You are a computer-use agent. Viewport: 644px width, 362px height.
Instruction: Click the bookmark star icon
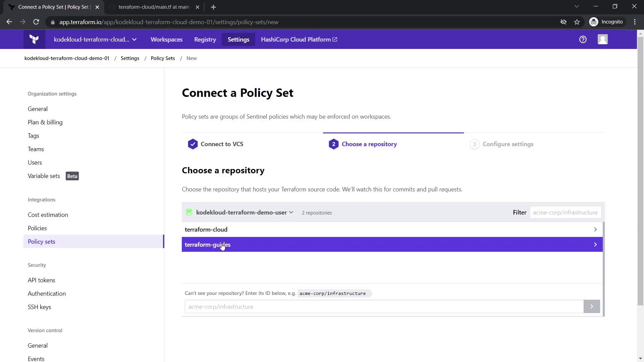(577, 22)
